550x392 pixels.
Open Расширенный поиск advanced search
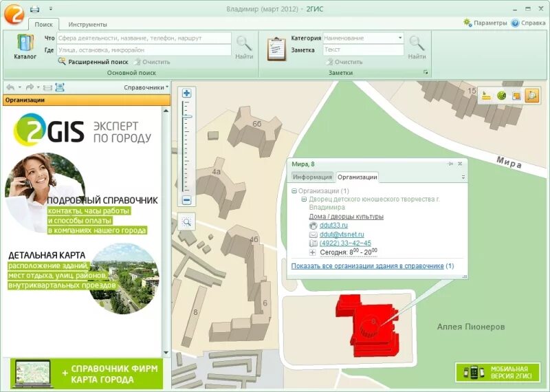[x=93, y=62]
